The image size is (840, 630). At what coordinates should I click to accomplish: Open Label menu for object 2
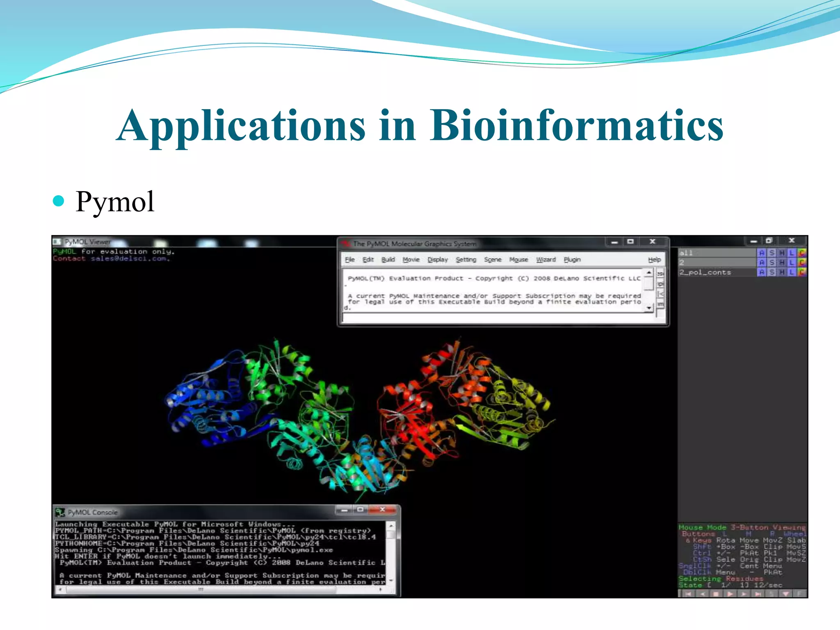coord(792,262)
